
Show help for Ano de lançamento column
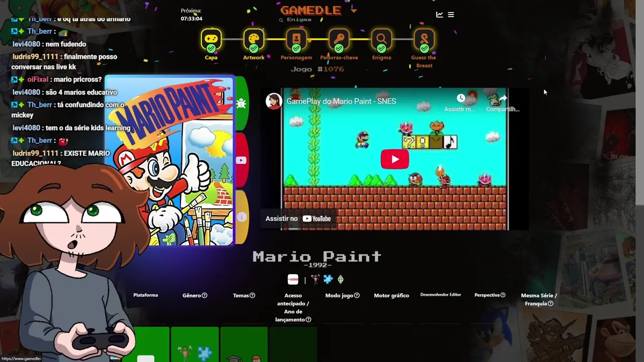tap(308, 320)
